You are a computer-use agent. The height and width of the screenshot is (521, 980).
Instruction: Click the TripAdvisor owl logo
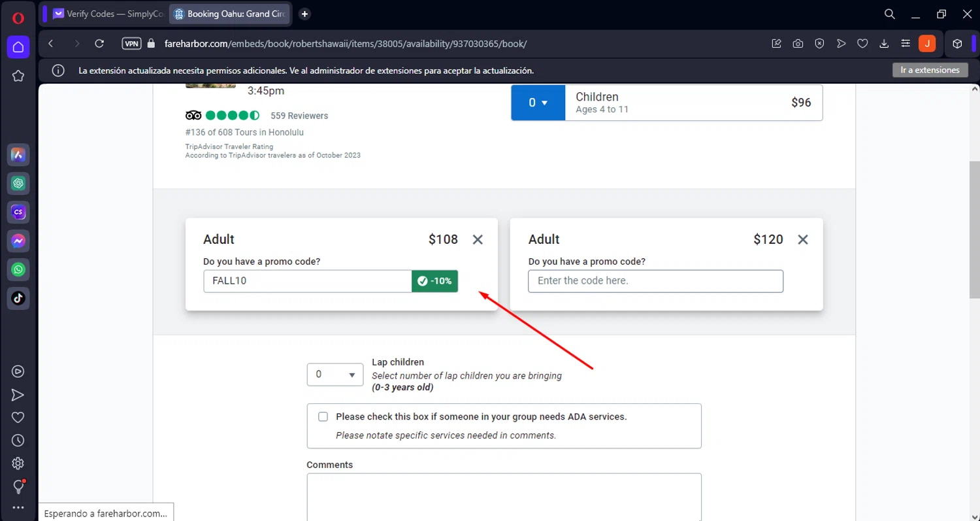[x=193, y=116]
